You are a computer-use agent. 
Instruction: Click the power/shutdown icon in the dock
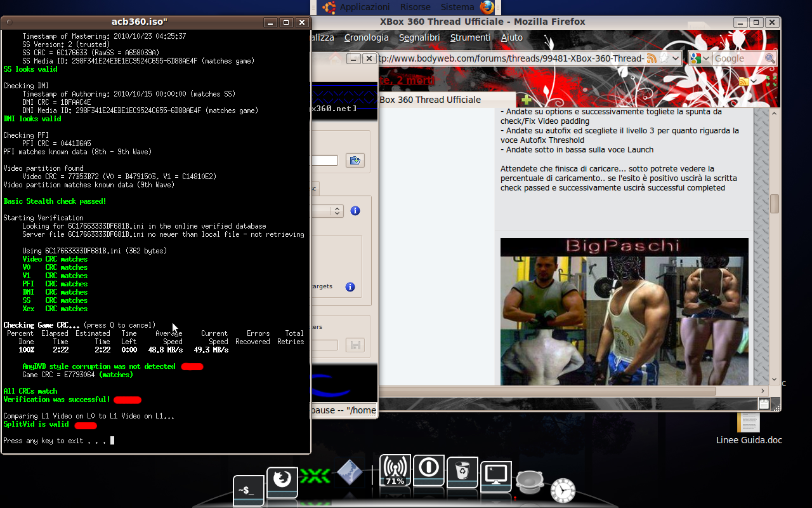point(428,469)
